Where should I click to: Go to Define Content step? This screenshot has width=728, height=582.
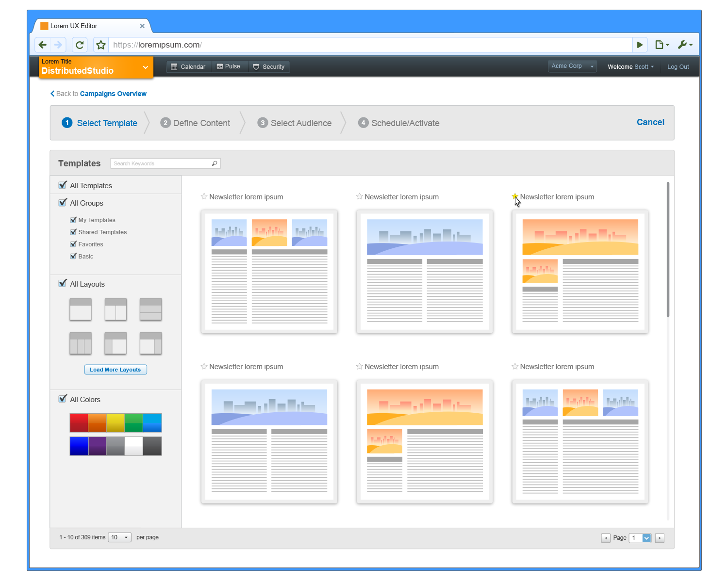[x=195, y=123]
